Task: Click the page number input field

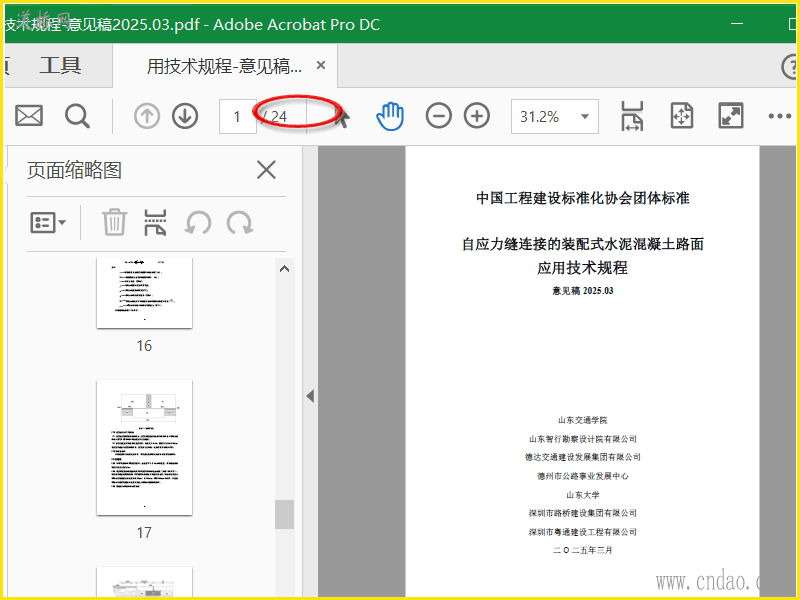Action: 237,116
